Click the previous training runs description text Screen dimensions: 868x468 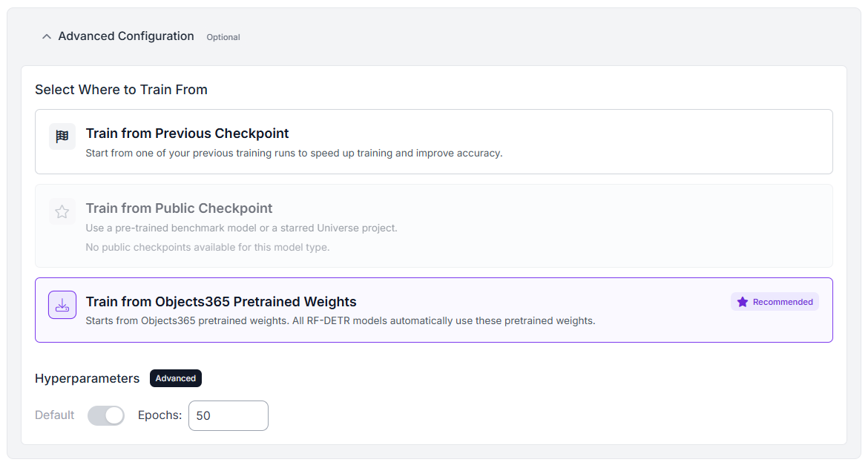294,154
